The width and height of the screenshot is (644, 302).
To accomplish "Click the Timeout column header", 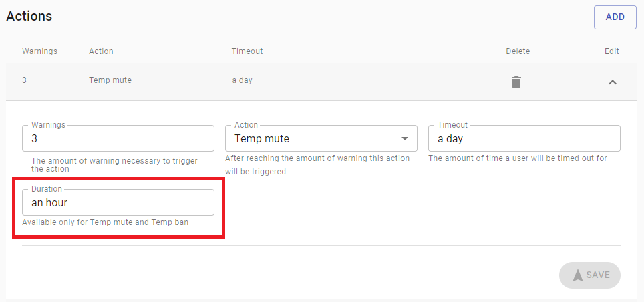I will (247, 51).
